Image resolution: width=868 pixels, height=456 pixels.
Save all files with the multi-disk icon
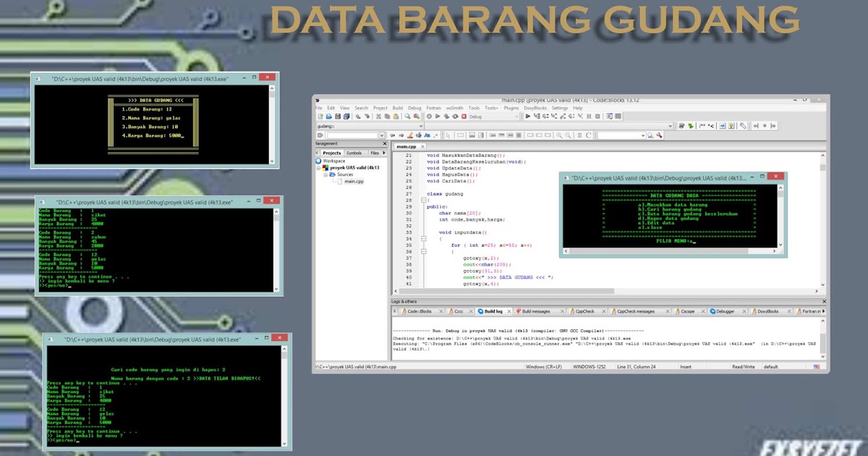pos(346,117)
